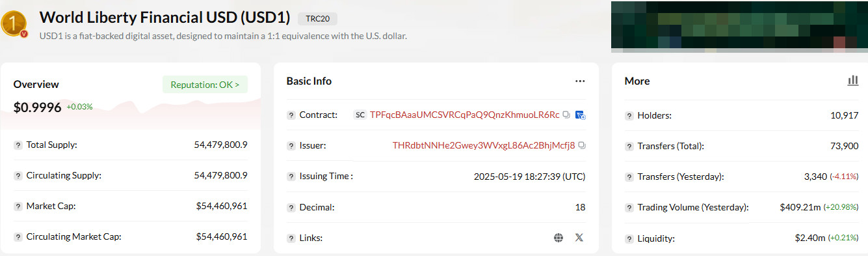The image size is (868, 256).
Task: Open issuer address THRdbtNNHe2Gwey3WVxgL86Ac2BhjMcfj8
Action: coord(484,145)
